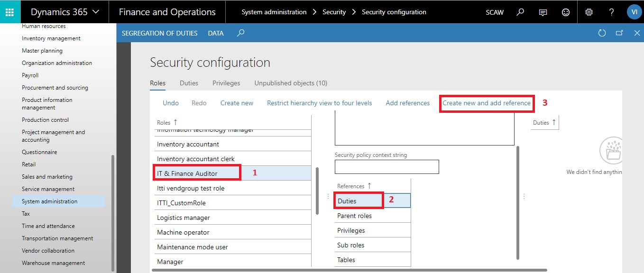Image resolution: width=644 pixels, height=273 pixels.
Task: Click the VI user avatar
Action: click(634, 11)
